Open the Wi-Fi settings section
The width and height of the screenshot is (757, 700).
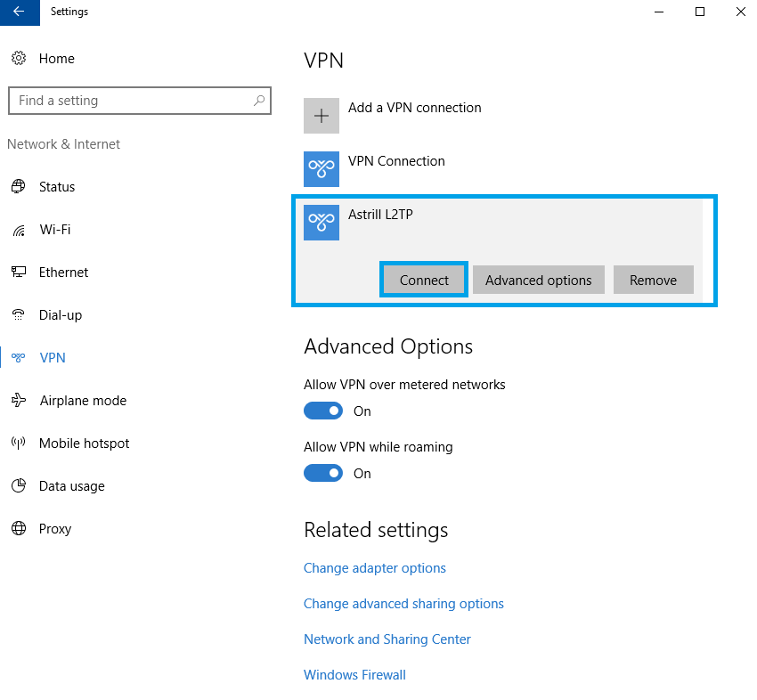55,229
